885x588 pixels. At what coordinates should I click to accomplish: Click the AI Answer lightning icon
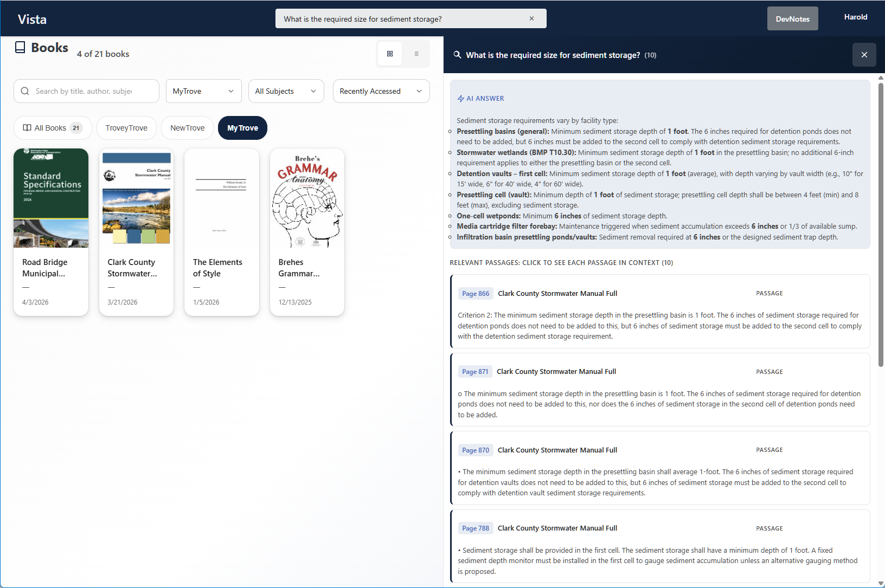tap(461, 98)
